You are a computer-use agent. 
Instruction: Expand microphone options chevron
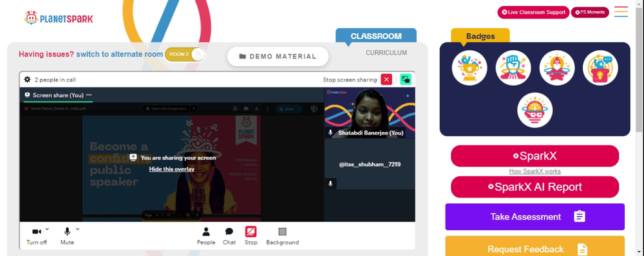coord(78,229)
